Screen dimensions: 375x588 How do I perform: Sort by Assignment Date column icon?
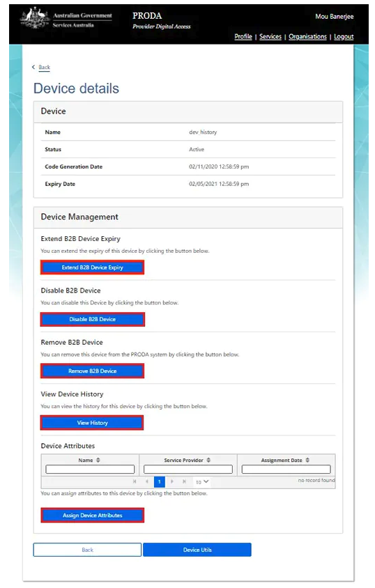pos(307,460)
